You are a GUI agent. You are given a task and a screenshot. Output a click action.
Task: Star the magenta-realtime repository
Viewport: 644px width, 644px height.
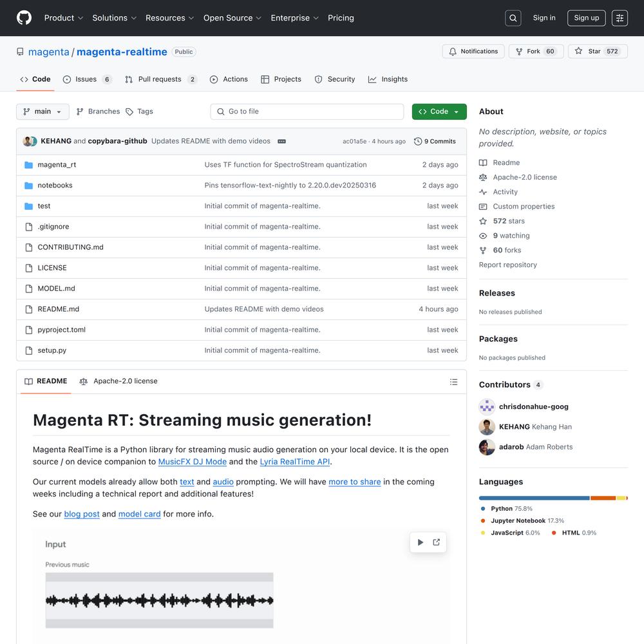point(598,52)
